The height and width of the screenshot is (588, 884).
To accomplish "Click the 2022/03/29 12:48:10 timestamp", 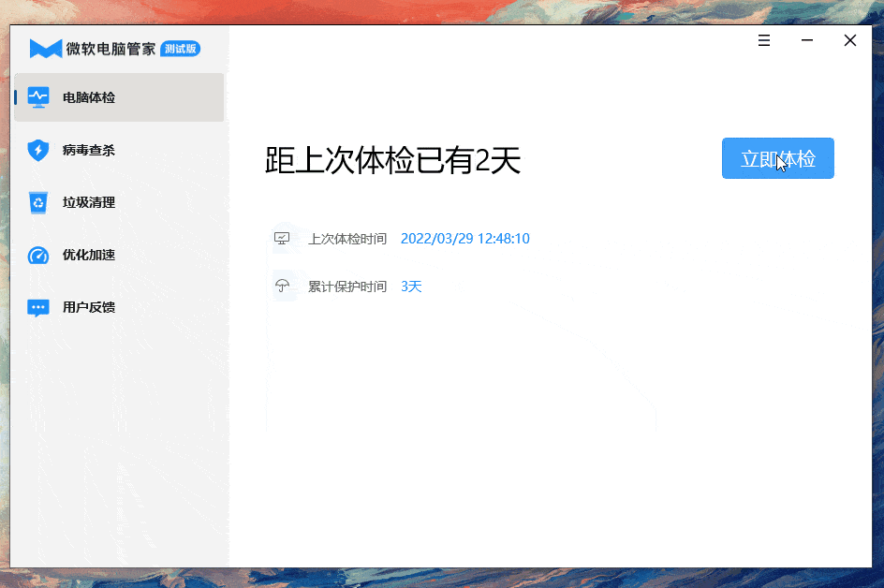I will pyautogui.click(x=465, y=239).
